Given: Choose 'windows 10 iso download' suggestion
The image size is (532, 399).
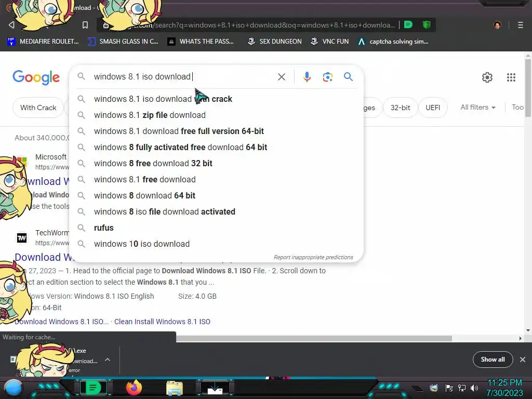Looking at the screenshot, I should [217, 244].
